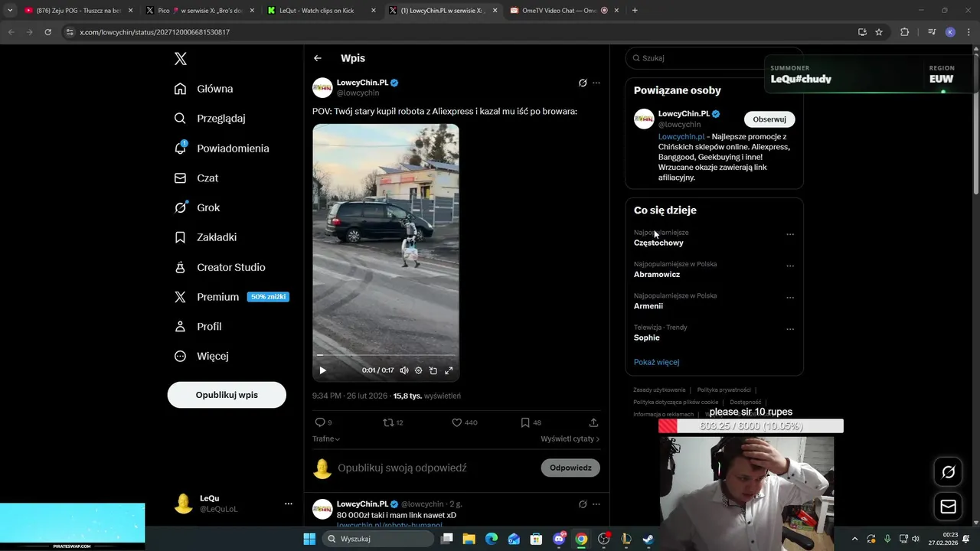The height and width of the screenshot is (551, 980).
Task: Click Obserwuj follow button
Action: (769, 119)
